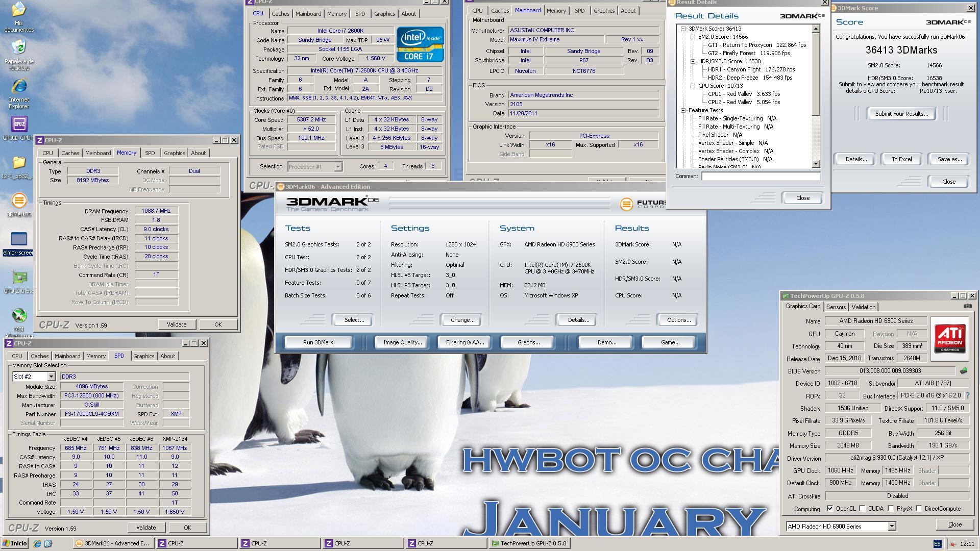The height and width of the screenshot is (551, 980).
Task: Click To Excel button
Action: (x=901, y=159)
